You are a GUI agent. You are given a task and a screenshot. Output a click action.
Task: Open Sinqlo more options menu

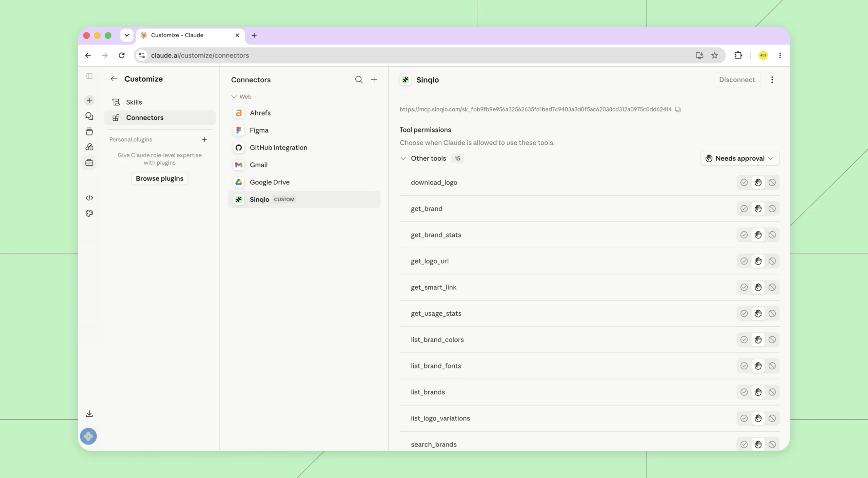click(x=772, y=80)
